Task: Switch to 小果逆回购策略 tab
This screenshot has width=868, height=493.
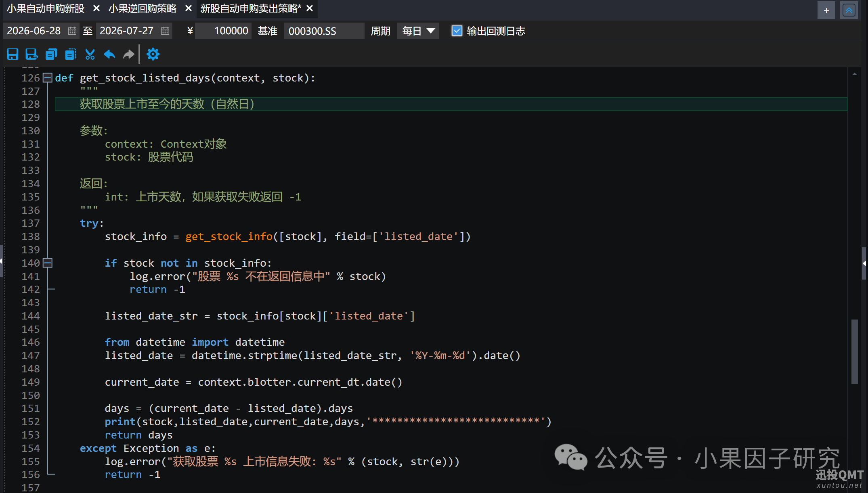Action: click(x=143, y=8)
